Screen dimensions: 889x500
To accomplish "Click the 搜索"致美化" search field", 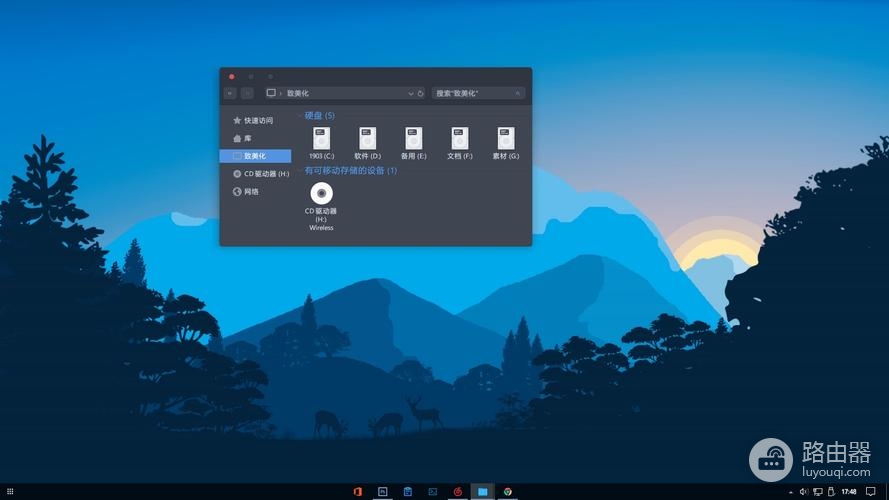I will pos(473,93).
